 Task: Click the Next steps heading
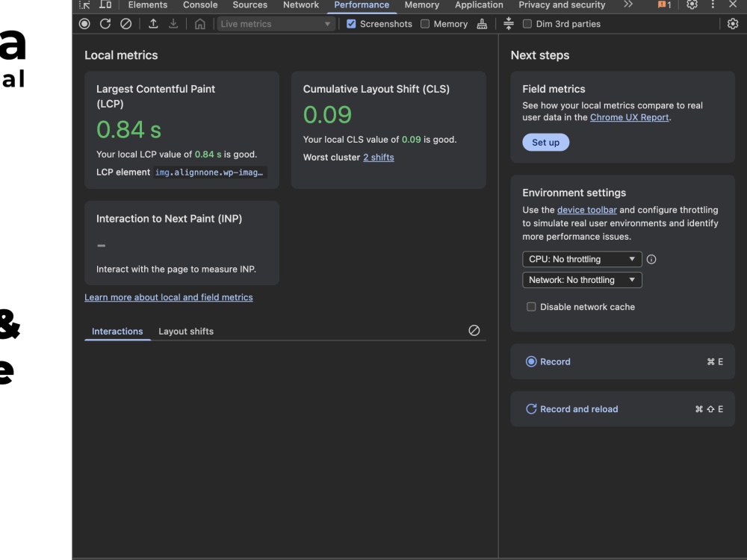(540, 55)
